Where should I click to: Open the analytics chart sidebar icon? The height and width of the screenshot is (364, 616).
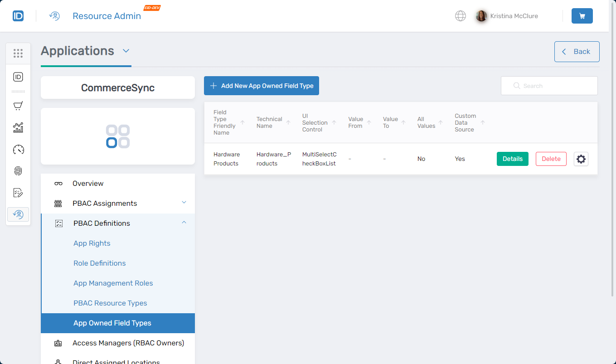[x=18, y=127]
